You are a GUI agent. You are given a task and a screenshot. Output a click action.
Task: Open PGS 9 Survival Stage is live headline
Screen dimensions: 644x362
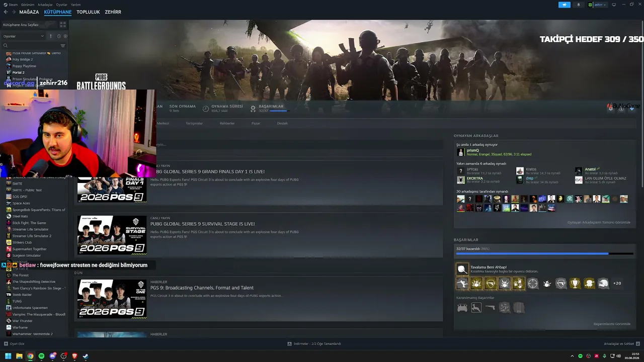tap(202, 224)
